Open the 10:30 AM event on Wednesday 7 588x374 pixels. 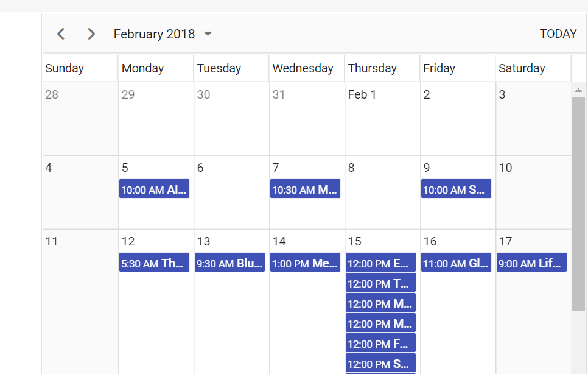[x=305, y=189]
